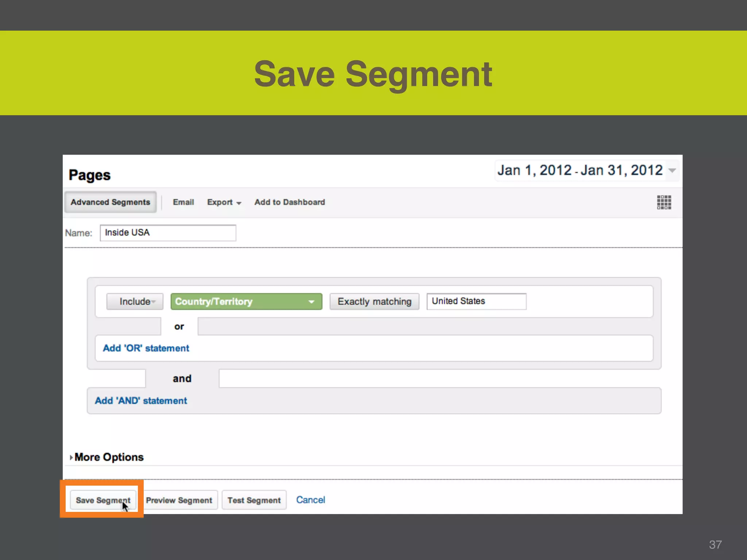Click the grid view icon

tap(664, 202)
